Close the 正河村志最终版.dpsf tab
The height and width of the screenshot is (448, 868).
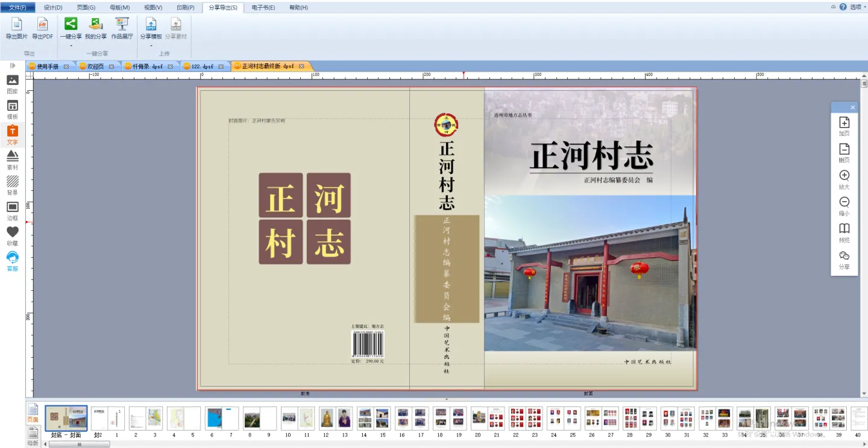pos(301,66)
